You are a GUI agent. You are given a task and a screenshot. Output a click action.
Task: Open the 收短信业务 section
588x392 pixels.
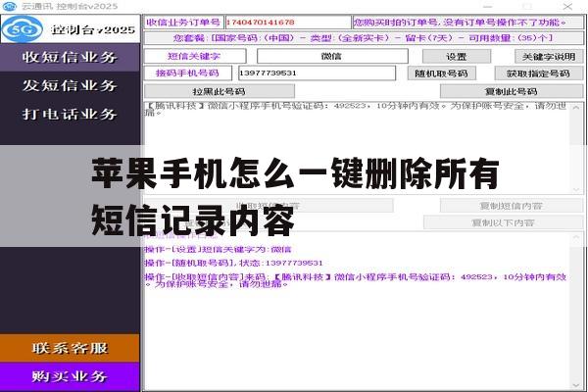(70, 57)
